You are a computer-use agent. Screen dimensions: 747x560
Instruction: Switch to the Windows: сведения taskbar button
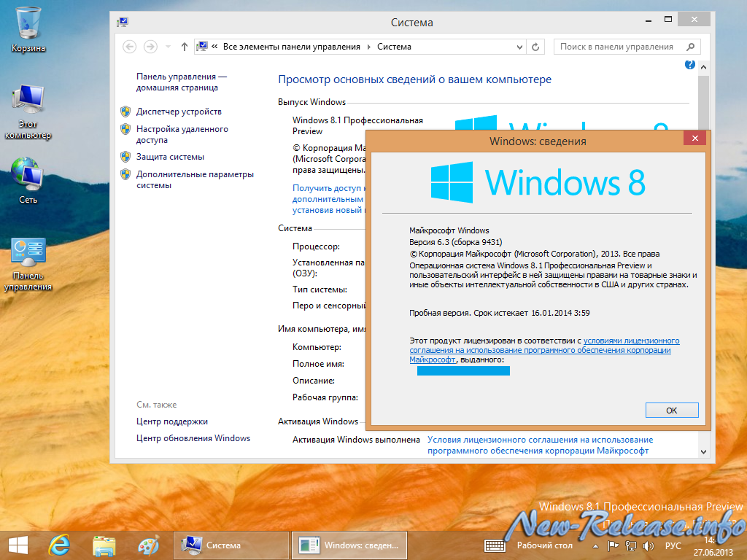(x=349, y=545)
